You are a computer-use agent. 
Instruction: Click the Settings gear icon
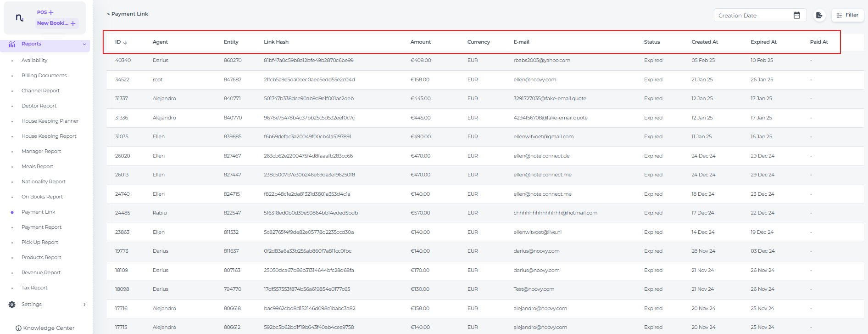click(12, 305)
